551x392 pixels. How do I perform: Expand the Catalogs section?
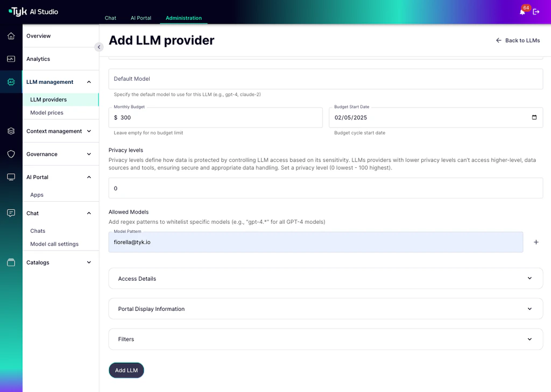click(x=89, y=262)
